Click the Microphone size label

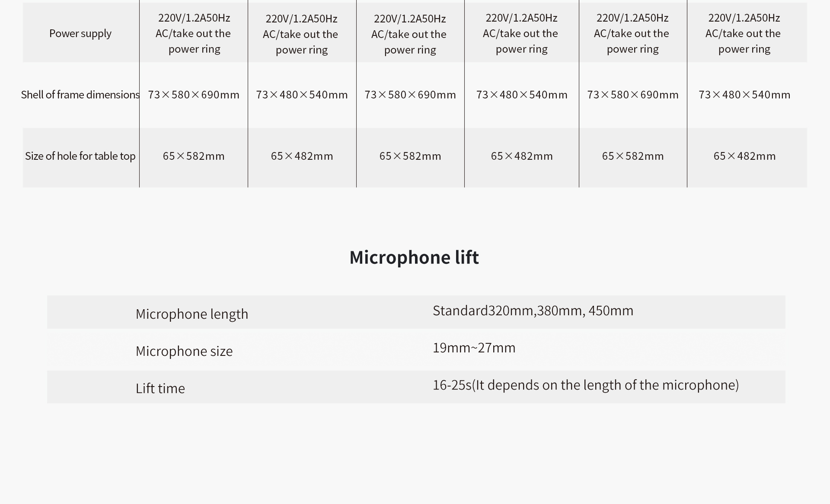184,351
